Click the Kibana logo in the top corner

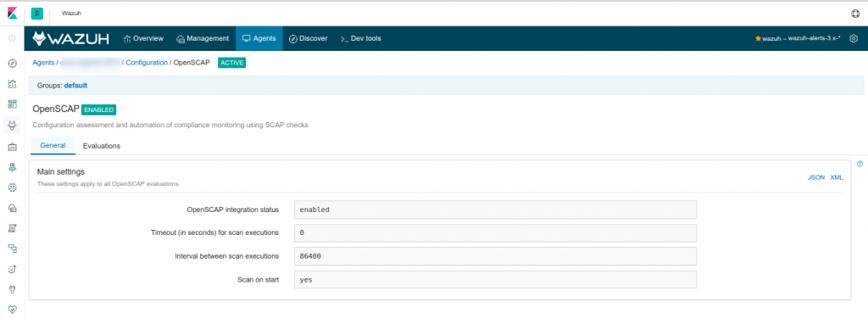point(12,14)
